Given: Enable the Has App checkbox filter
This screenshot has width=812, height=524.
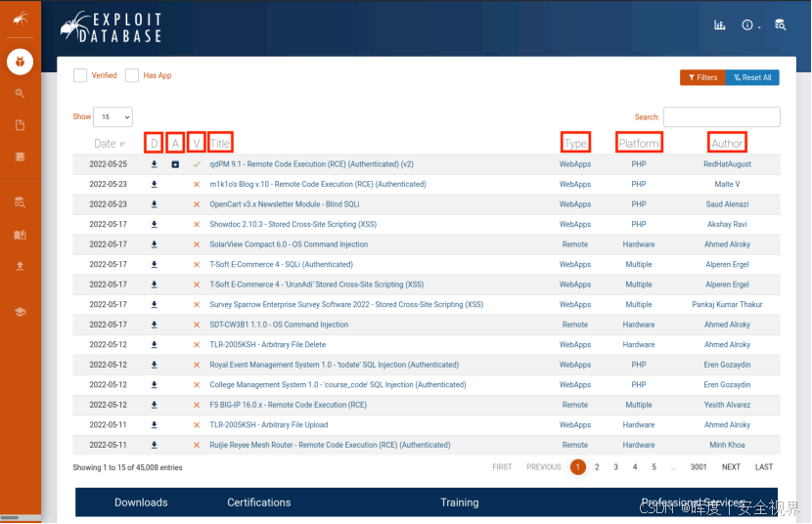Looking at the screenshot, I should (x=132, y=75).
